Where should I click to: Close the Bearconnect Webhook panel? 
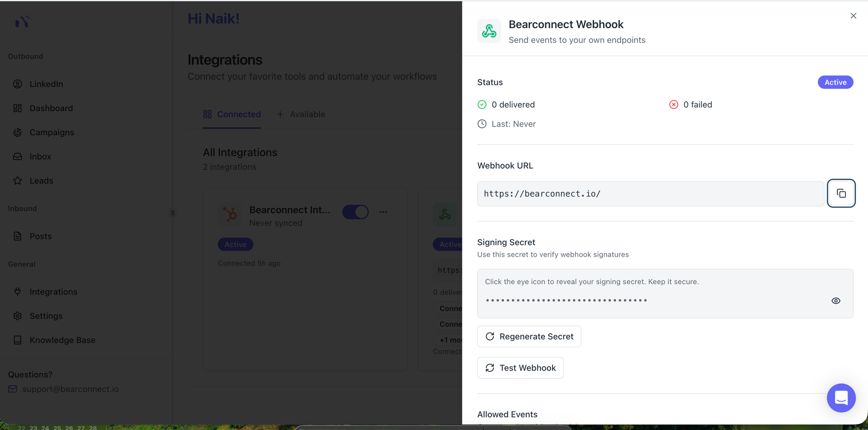(x=853, y=16)
